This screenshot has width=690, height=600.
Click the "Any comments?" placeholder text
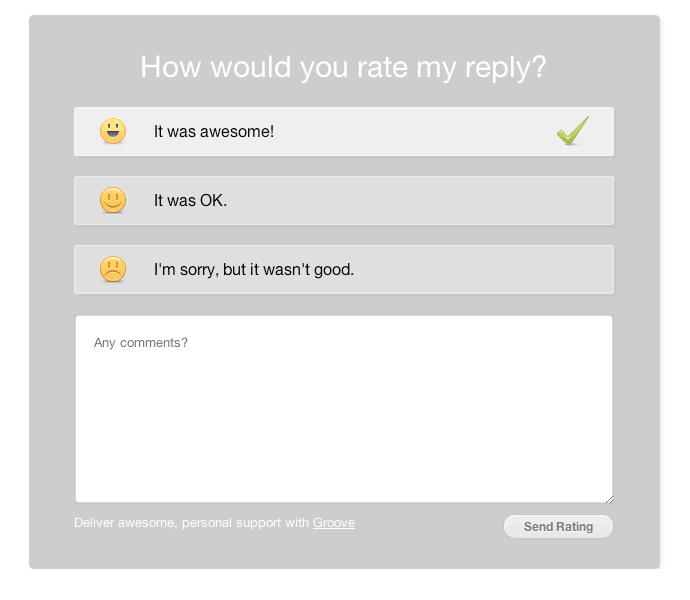click(141, 343)
